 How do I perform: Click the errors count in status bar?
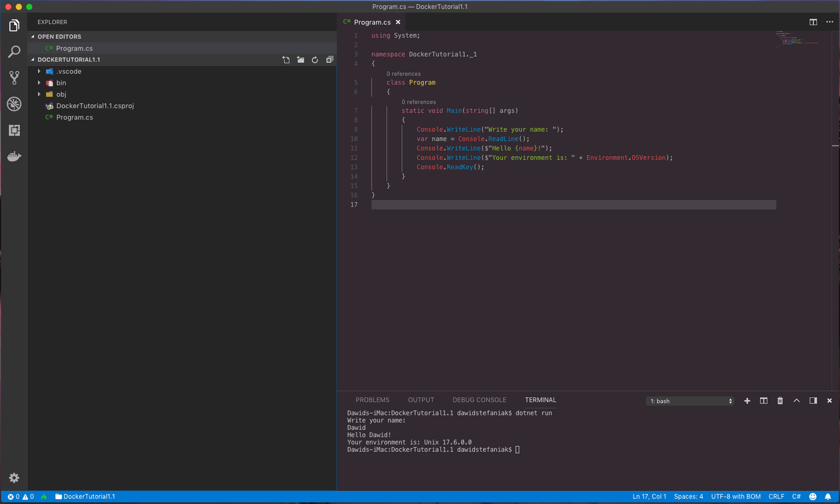tap(14, 496)
